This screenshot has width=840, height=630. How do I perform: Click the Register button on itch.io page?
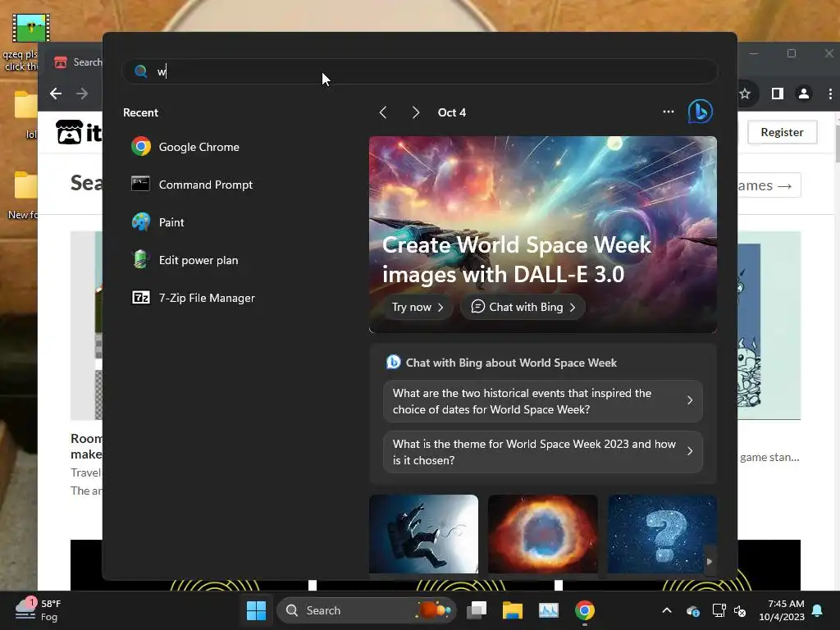(782, 132)
